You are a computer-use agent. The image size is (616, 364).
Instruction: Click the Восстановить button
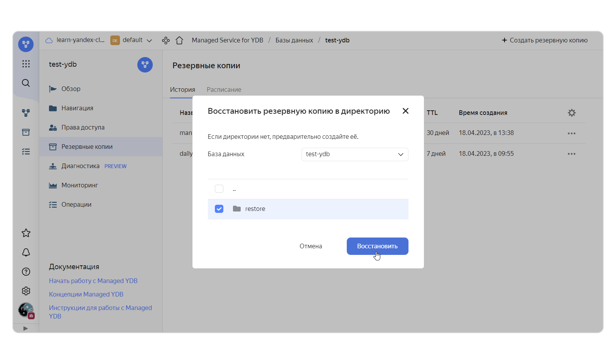(377, 246)
